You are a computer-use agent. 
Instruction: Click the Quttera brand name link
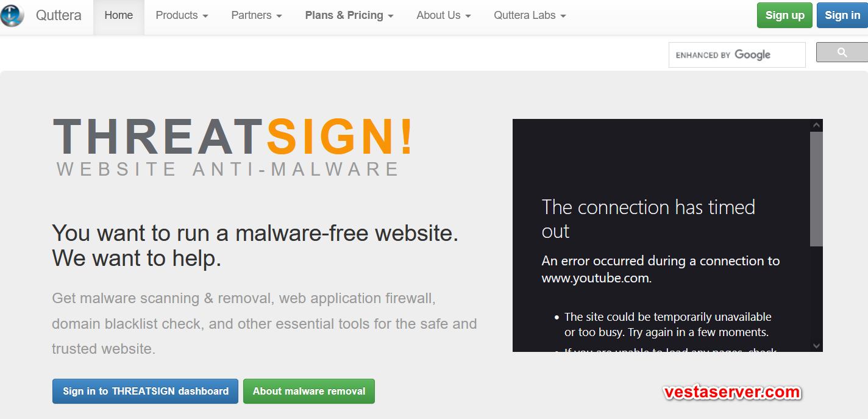coord(59,15)
